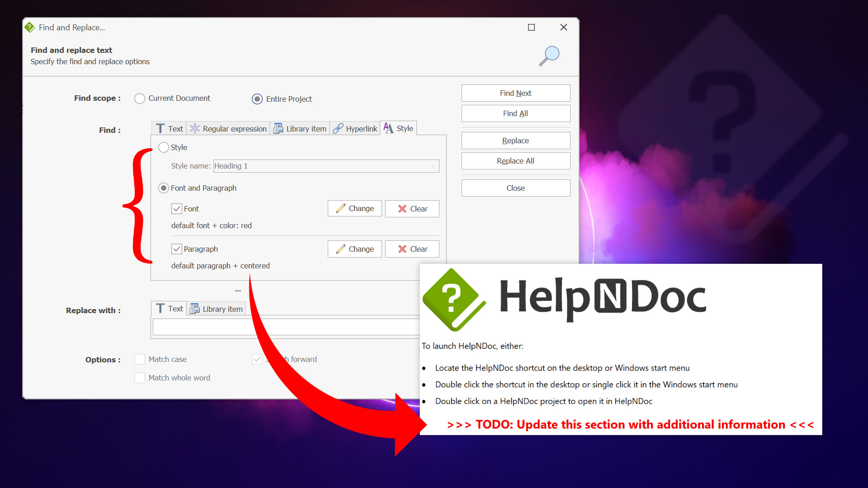Viewport: 868px width, 488px height.
Task: Click the pencil Change icon for Font
Action: (355, 209)
